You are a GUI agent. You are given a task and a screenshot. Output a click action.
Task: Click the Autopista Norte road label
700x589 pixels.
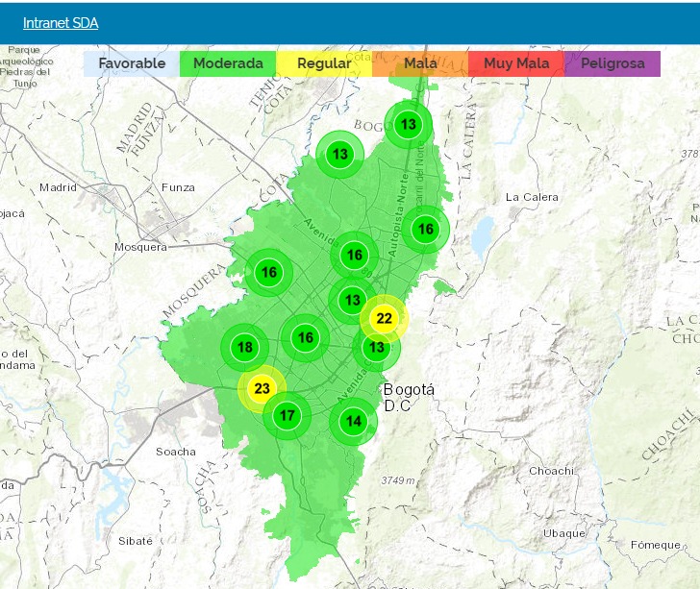(x=398, y=215)
